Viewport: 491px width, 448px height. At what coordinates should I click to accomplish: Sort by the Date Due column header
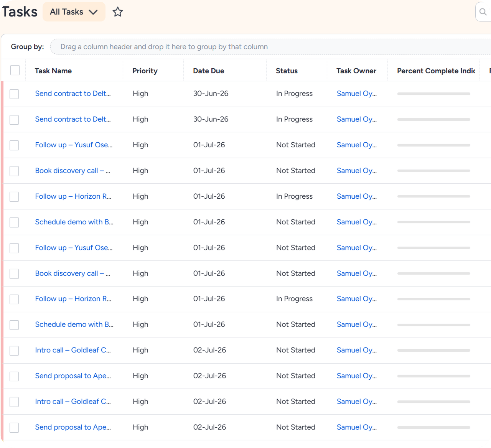209,71
